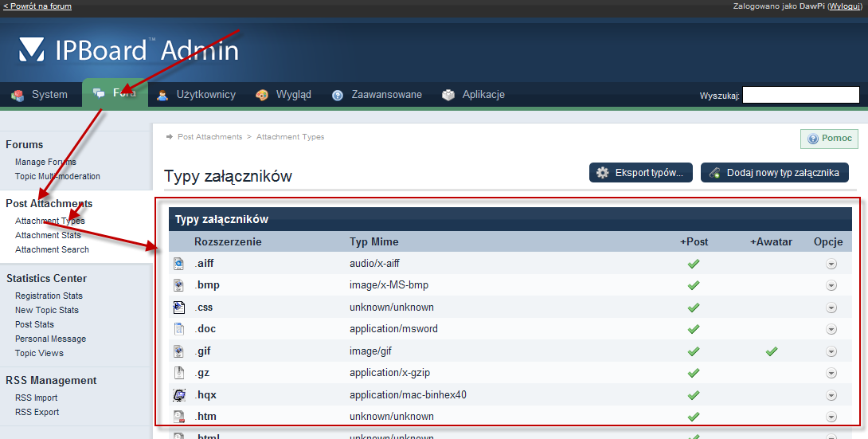Toggle +Post checkmark for .aiff
The image size is (868, 439).
coord(694,264)
